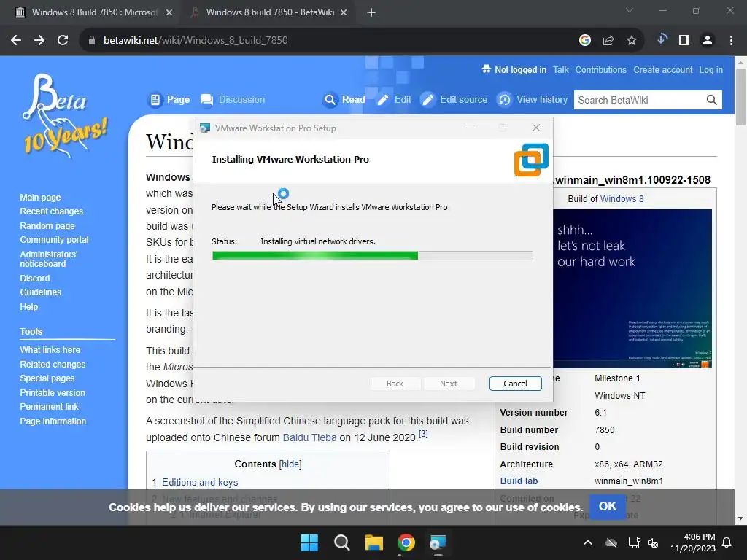Click the VMware logo in the setup dialog

click(x=531, y=160)
